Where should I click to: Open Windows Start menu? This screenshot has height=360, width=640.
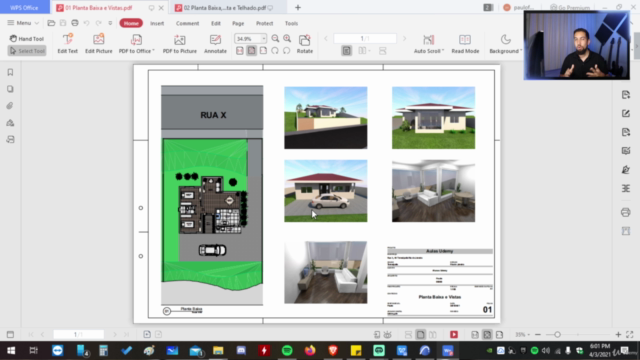point(11,351)
